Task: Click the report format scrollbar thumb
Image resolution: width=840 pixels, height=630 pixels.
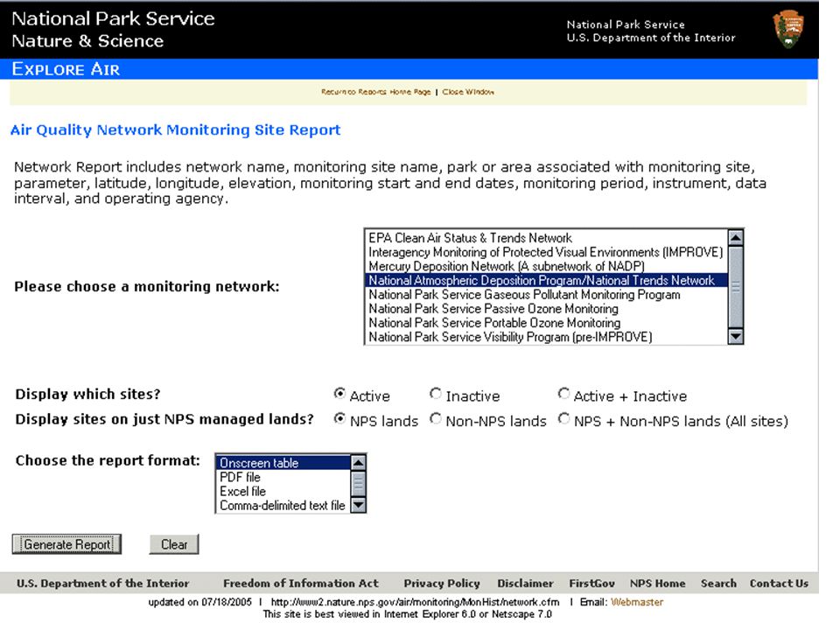Action: (x=359, y=484)
